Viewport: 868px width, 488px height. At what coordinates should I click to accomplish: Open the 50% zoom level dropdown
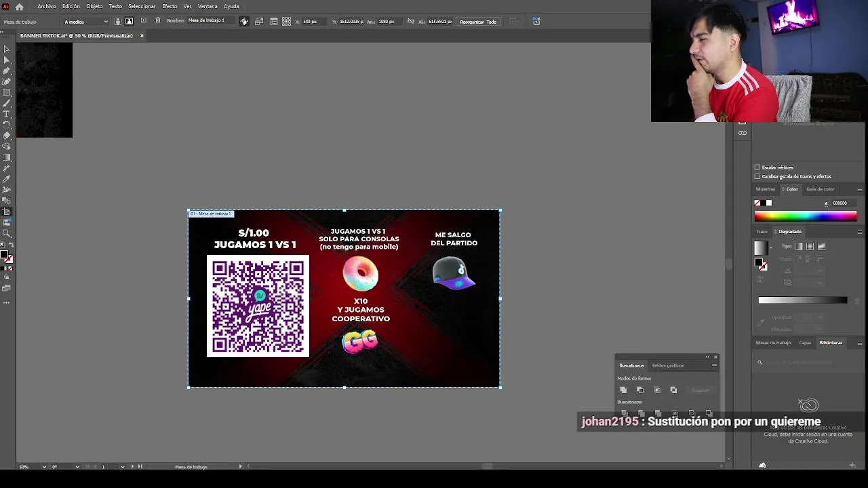[x=44, y=466]
